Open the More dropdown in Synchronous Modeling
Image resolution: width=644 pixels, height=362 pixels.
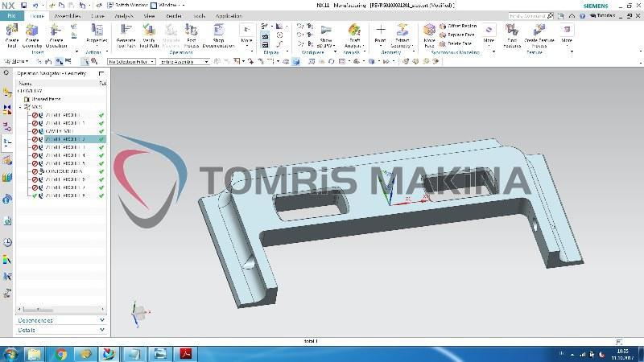click(489, 35)
